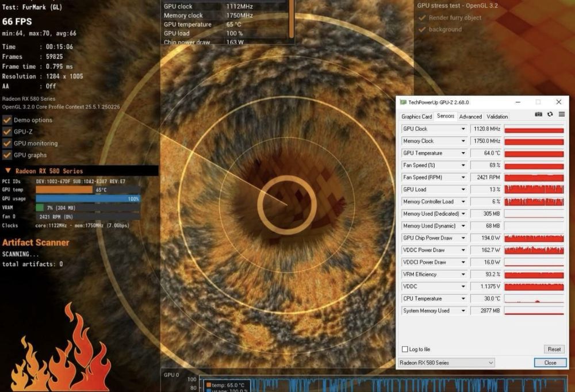575x392 pixels.
Task: Enable the Log to file checkbox
Action: tap(405, 349)
